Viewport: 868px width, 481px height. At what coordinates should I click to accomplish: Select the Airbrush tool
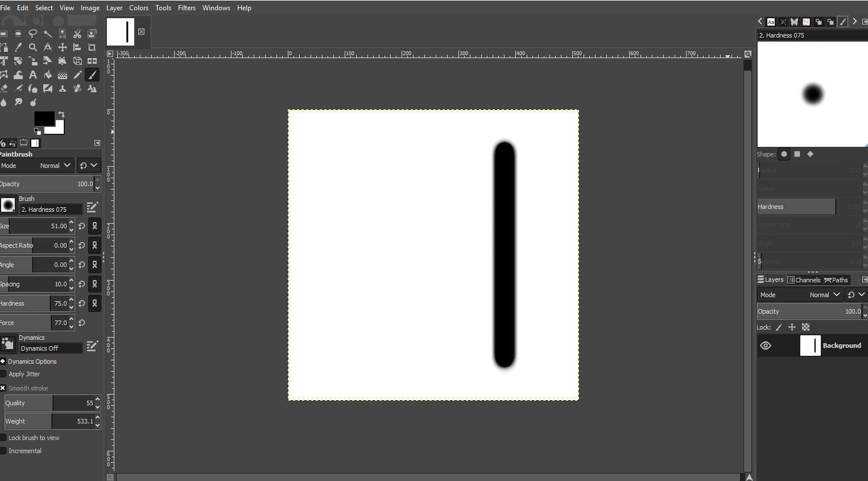point(18,88)
